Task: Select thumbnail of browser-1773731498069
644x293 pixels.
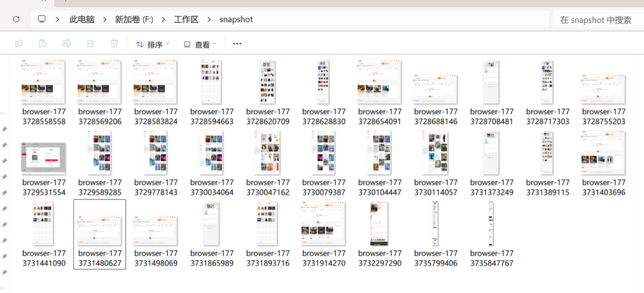Action: (x=155, y=231)
